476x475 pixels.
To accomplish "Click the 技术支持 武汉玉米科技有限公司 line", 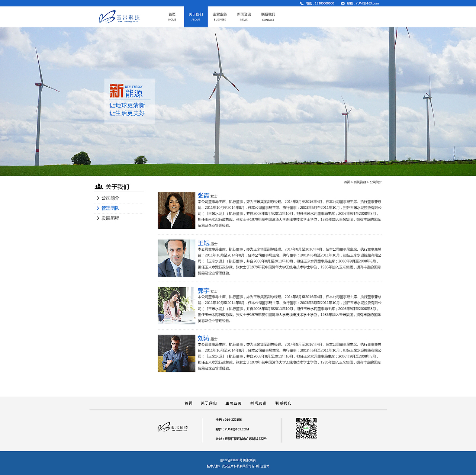I will click(238, 466).
